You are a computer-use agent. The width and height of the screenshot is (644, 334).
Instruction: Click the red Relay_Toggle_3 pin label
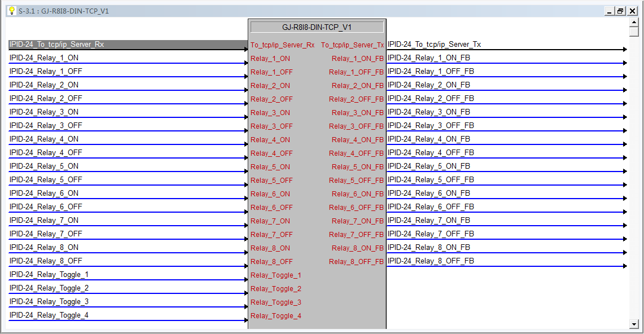tap(276, 302)
